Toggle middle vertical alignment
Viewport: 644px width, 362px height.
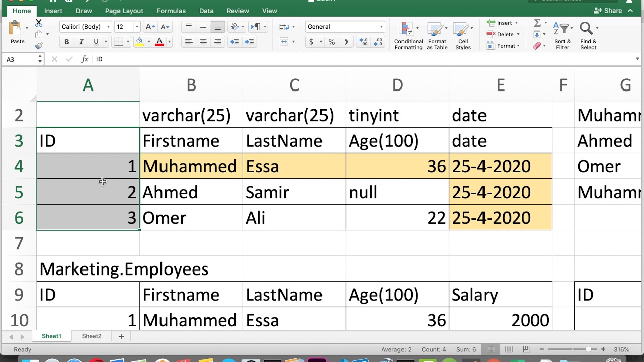pos(203,27)
